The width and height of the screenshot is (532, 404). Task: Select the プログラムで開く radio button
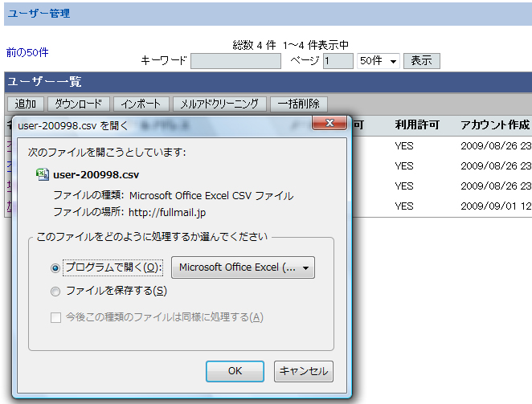coord(55,268)
